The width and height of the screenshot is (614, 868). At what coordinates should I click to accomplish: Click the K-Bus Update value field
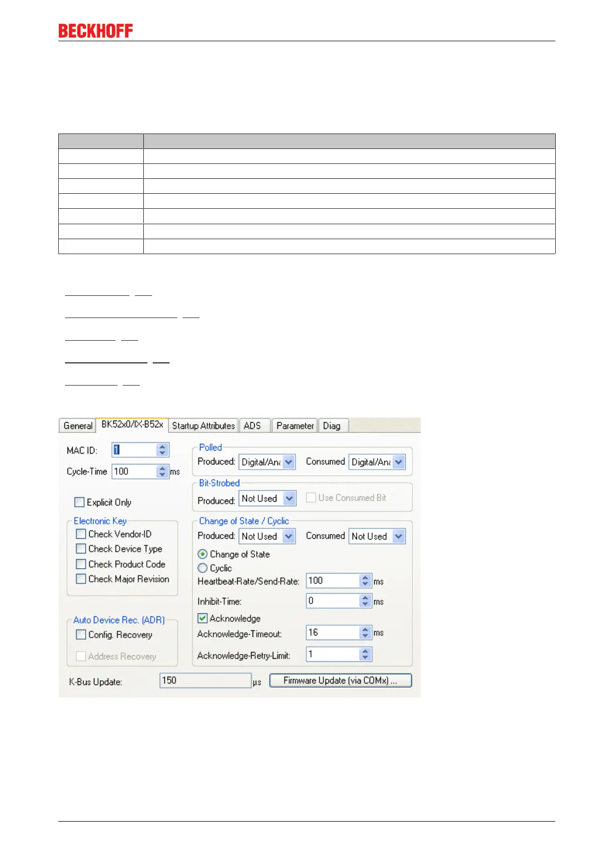pos(205,680)
